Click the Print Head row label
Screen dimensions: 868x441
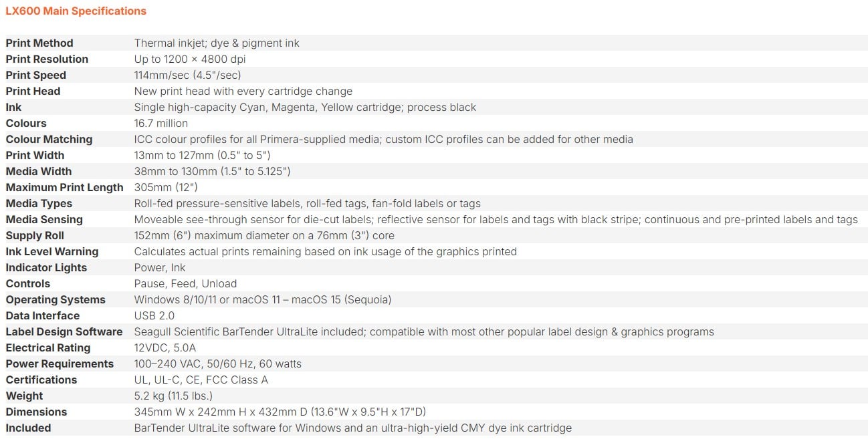[33, 91]
